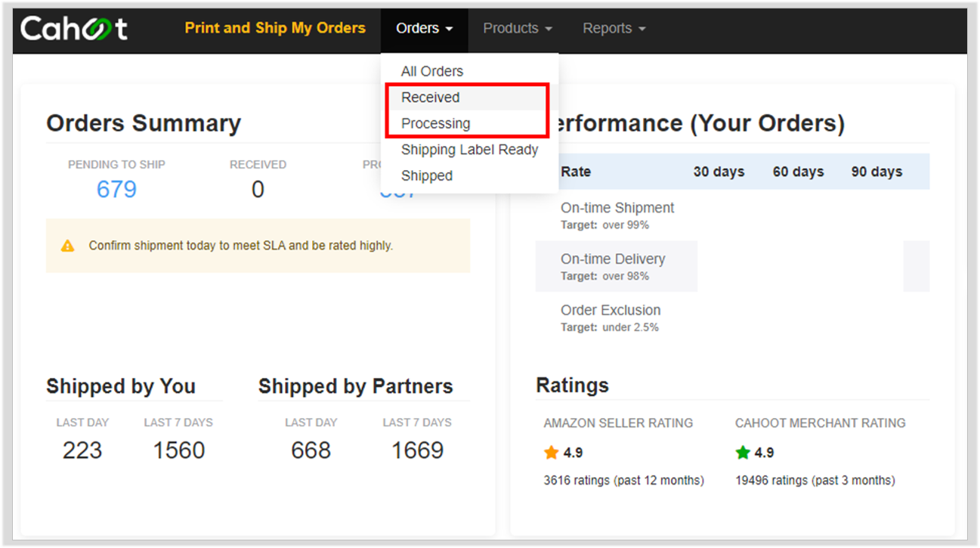Viewport: 980px width, 548px height.
Task: Click the 30 days column header
Action: [719, 172]
